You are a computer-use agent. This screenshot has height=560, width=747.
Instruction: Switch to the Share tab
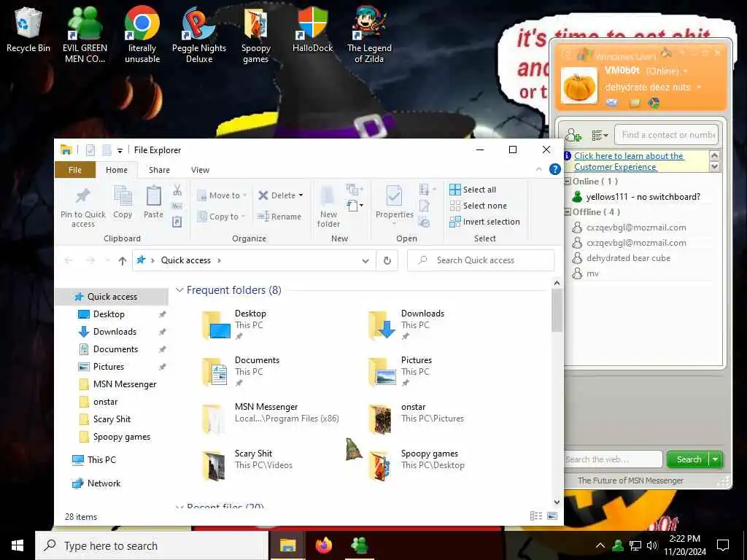pos(159,170)
